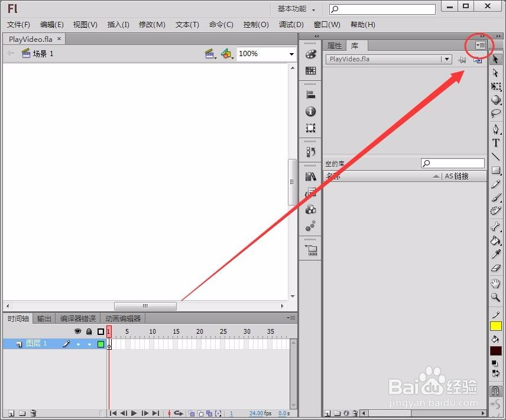Pick the Pencil tool

pyautogui.click(x=496, y=184)
